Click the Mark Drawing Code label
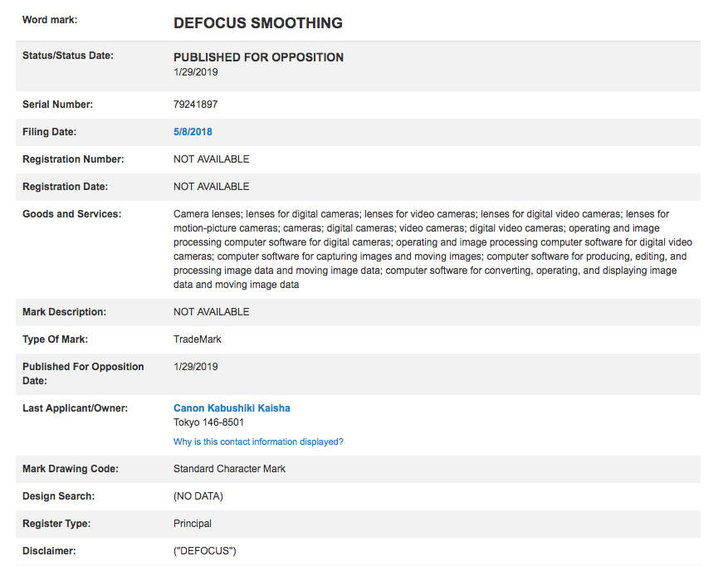Screen dimensions: 728x566 71,469
